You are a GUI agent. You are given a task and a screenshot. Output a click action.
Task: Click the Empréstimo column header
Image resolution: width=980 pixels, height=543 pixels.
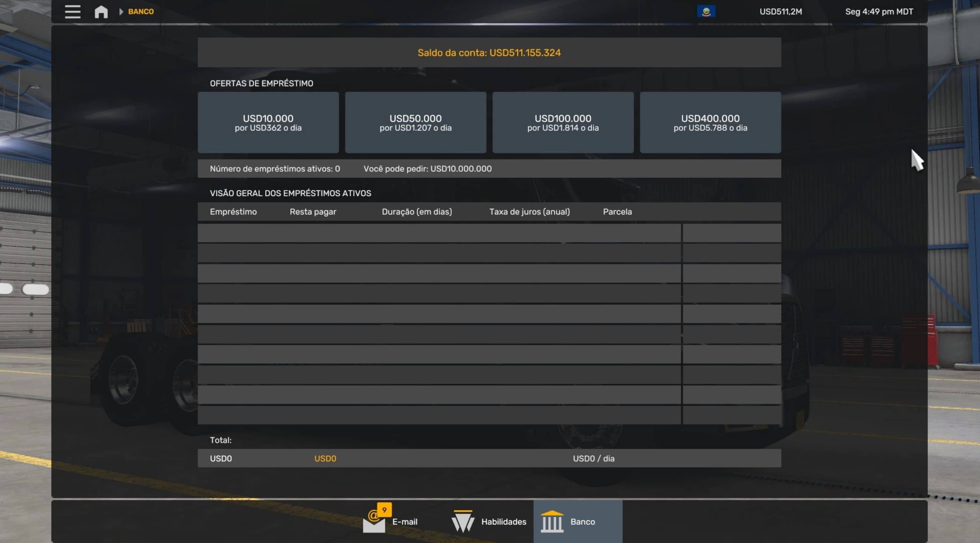coord(233,212)
